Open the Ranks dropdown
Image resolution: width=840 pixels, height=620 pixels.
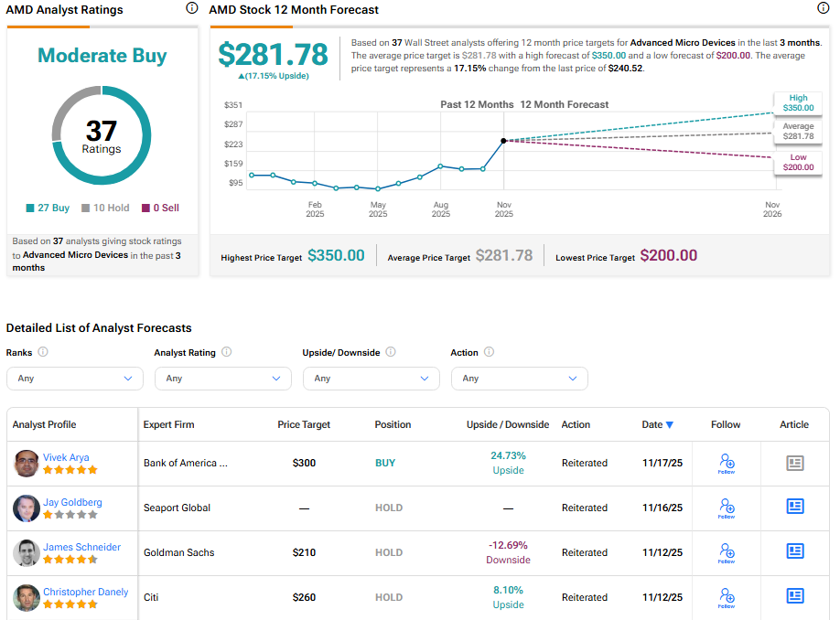coord(74,378)
